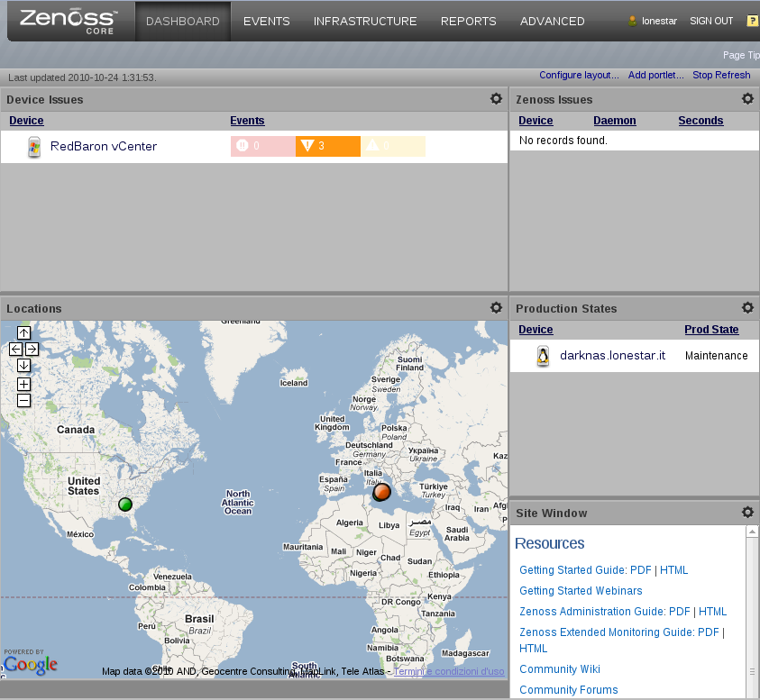This screenshot has height=700, width=760.
Task: Click the map terms of use link
Action: tap(449, 671)
